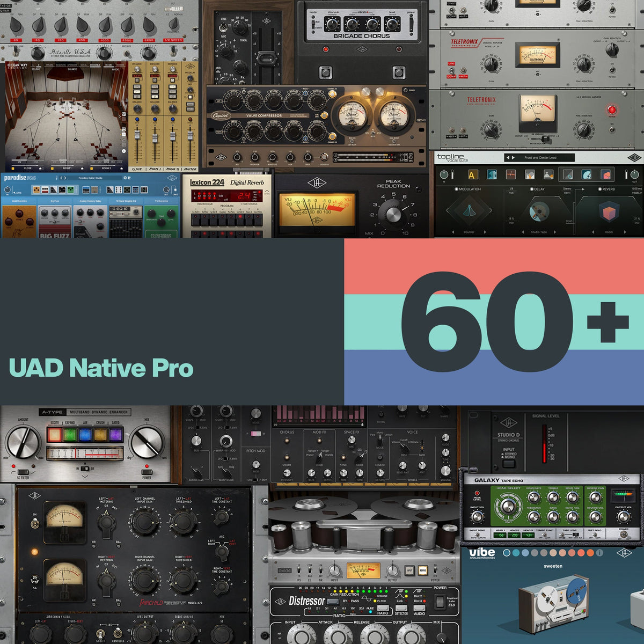Toggle the DELAY on/off button in Topline
The image size is (644, 644).
coord(532,189)
